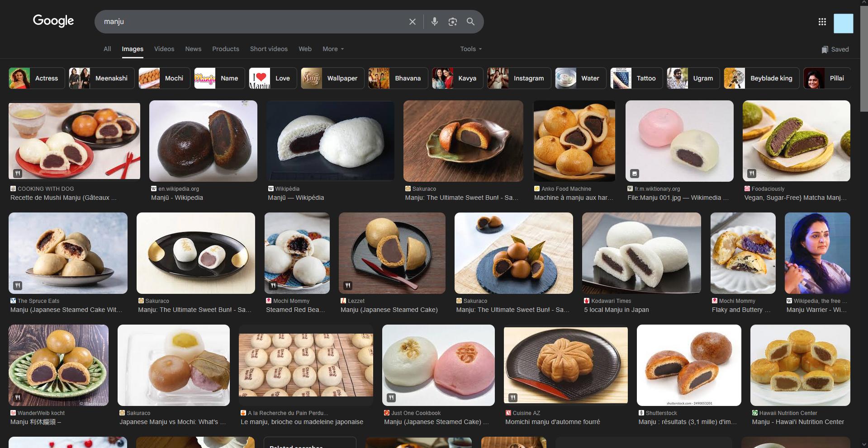Select the Water suggestion chip
The width and height of the screenshot is (868, 448).
pos(580,78)
